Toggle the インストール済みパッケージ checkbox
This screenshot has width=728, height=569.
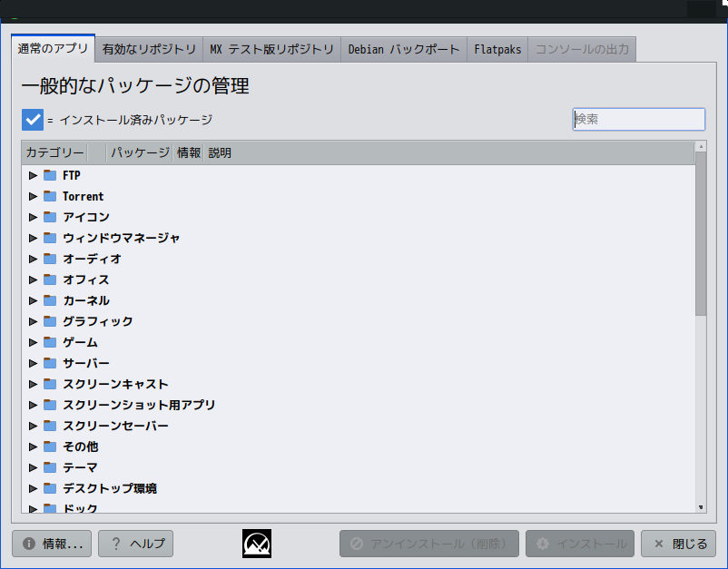pos(33,120)
